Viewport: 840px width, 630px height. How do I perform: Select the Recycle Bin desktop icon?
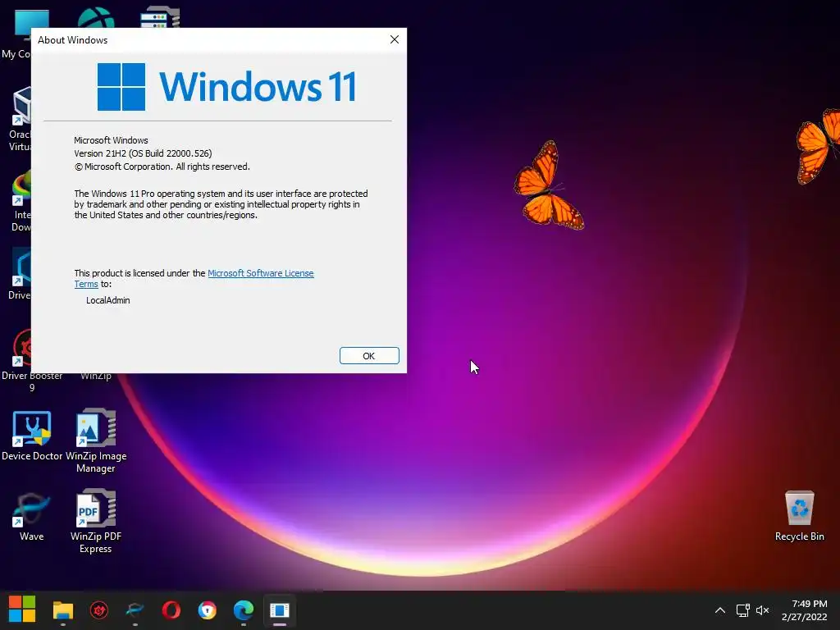click(x=799, y=516)
